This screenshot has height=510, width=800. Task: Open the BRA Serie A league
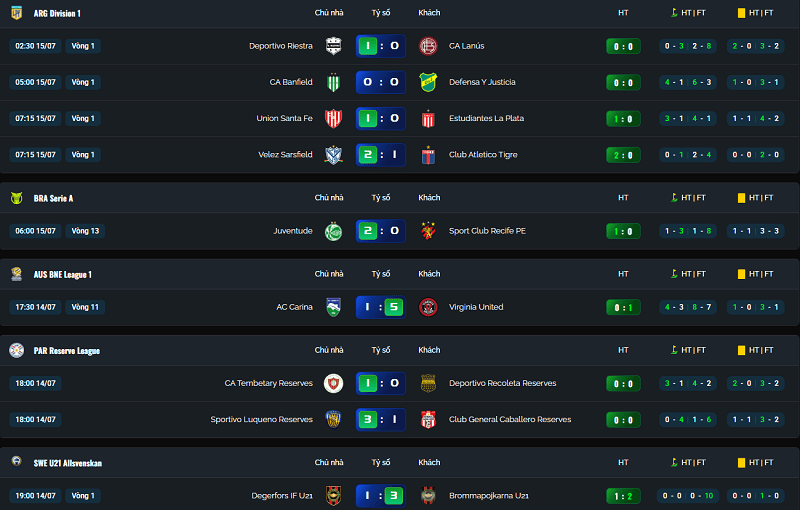[x=54, y=198]
